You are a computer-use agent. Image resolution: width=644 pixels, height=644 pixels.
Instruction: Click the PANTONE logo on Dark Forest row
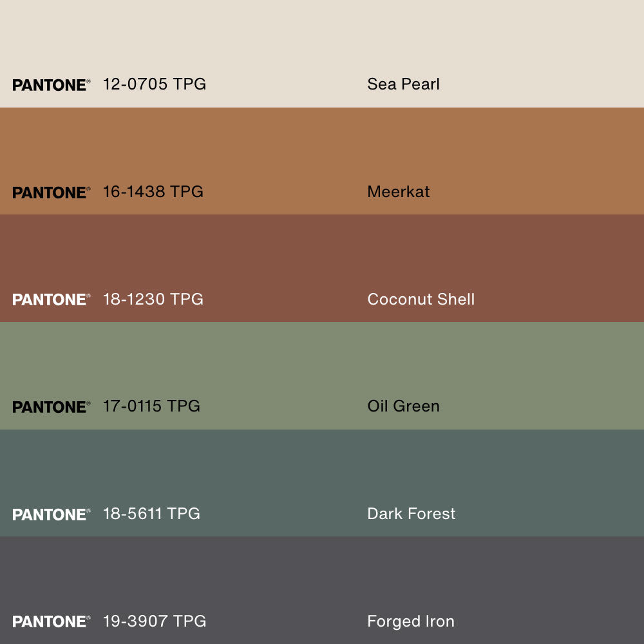51,515
